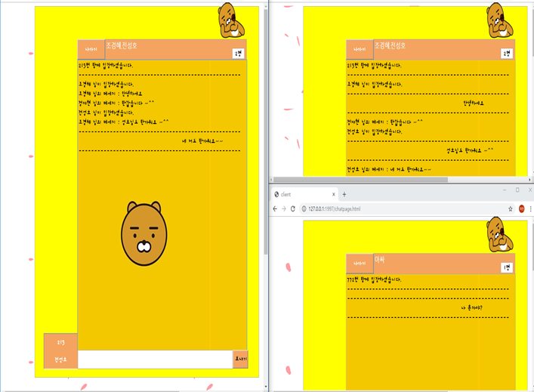Click the down arrow of the left window scrollbar

click(x=266, y=387)
